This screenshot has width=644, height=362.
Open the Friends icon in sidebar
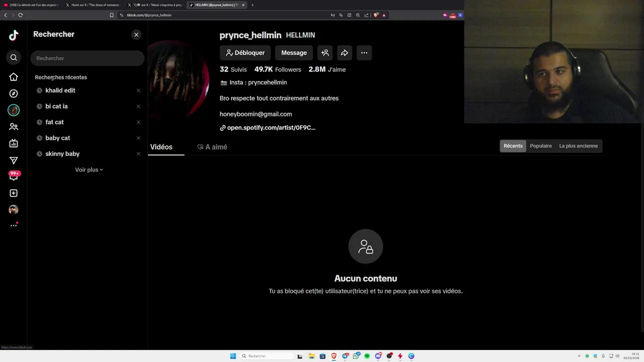coord(14,127)
